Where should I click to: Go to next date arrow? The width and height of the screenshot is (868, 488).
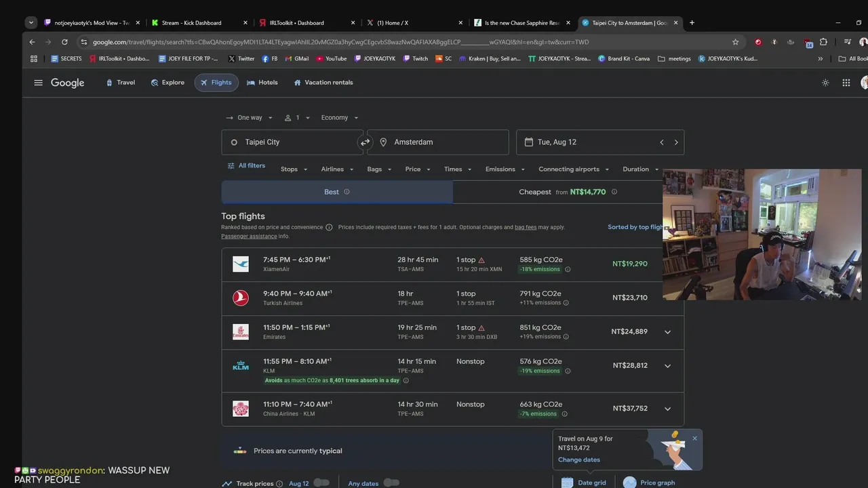[x=676, y=142]
